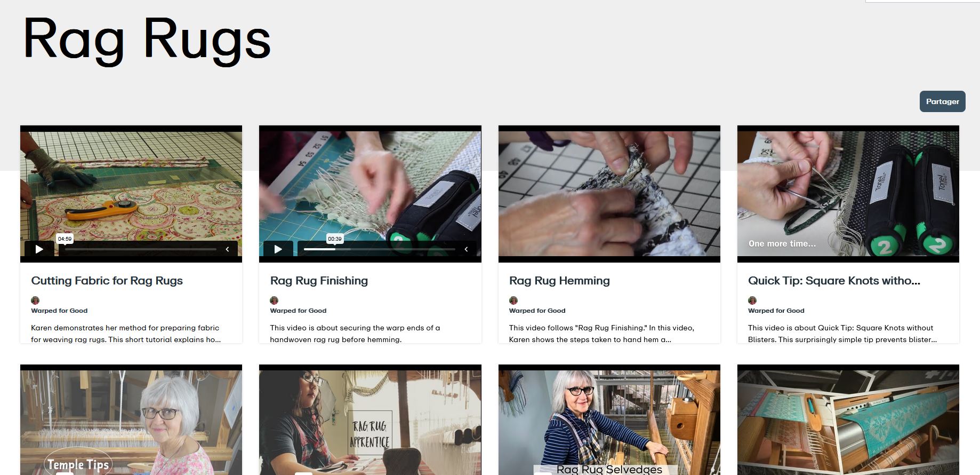Click avatar icon under Quick Tip: Square Knots
The height and width of the screenshot is (475, 980).
tap(752, 300)
